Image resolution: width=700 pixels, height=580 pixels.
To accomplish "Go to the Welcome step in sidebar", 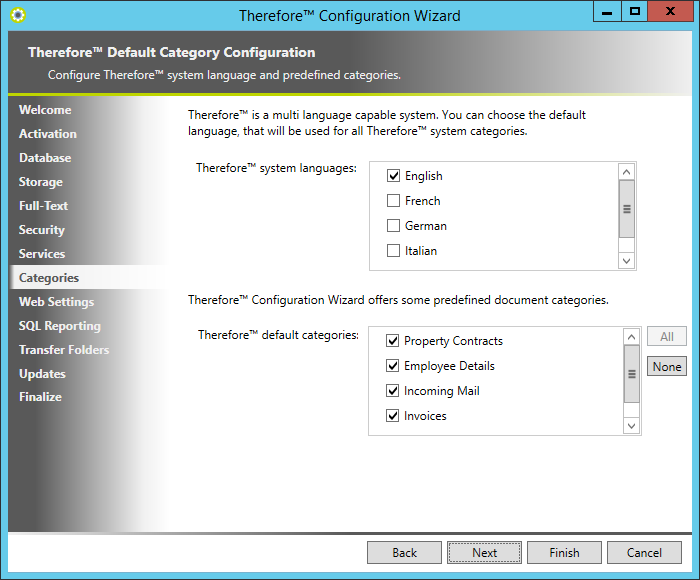I will (x=45, y=110).
